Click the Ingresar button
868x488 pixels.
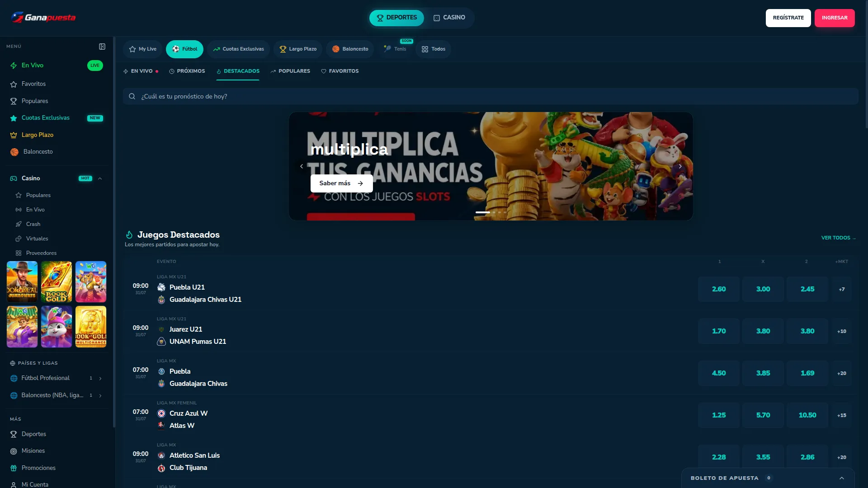coord(835,18)
